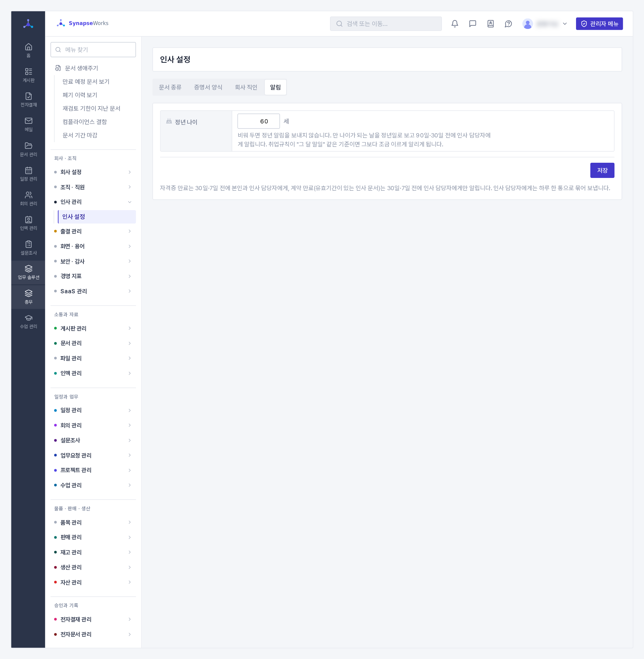Focus the 검색 또는 이동 search bar

(386, 24)
